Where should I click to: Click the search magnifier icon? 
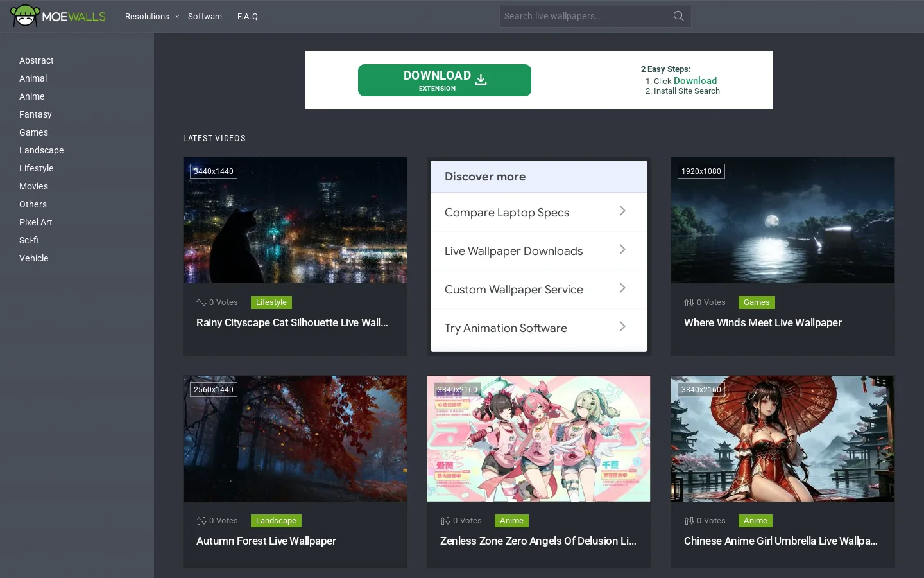[x=678, y=16]
